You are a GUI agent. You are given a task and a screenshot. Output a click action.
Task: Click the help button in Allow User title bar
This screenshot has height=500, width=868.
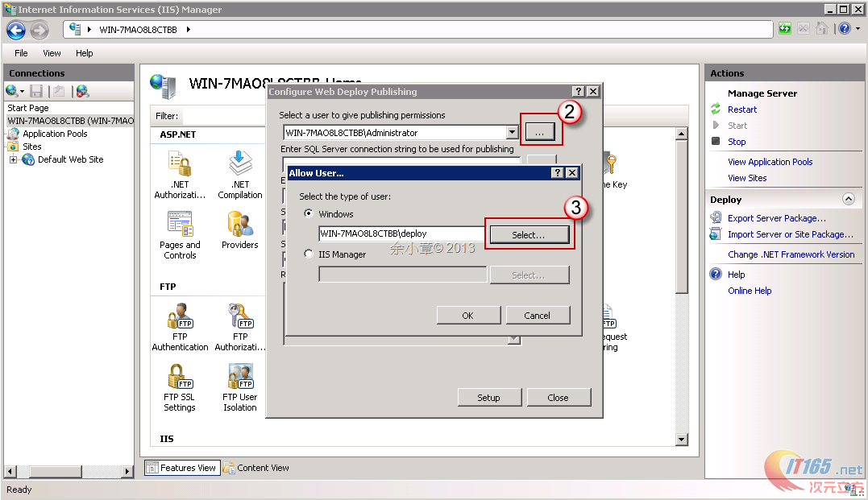[558, 173]
